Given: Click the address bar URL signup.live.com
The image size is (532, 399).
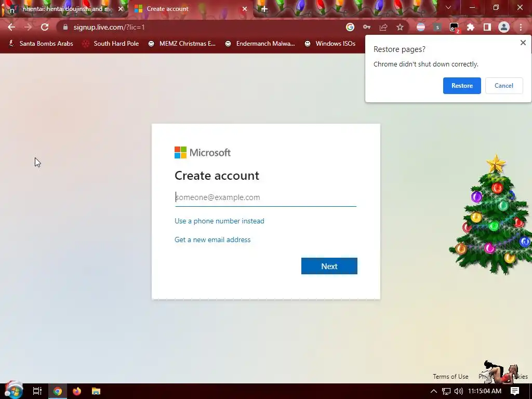Looking at the screenshot, I should (x=109, y=27).
